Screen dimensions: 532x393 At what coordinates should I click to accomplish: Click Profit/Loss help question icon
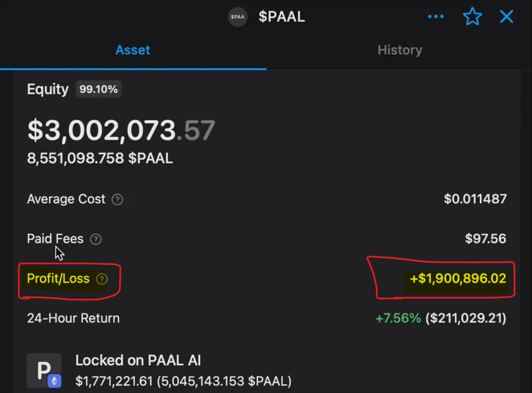[x=102, y=279]
